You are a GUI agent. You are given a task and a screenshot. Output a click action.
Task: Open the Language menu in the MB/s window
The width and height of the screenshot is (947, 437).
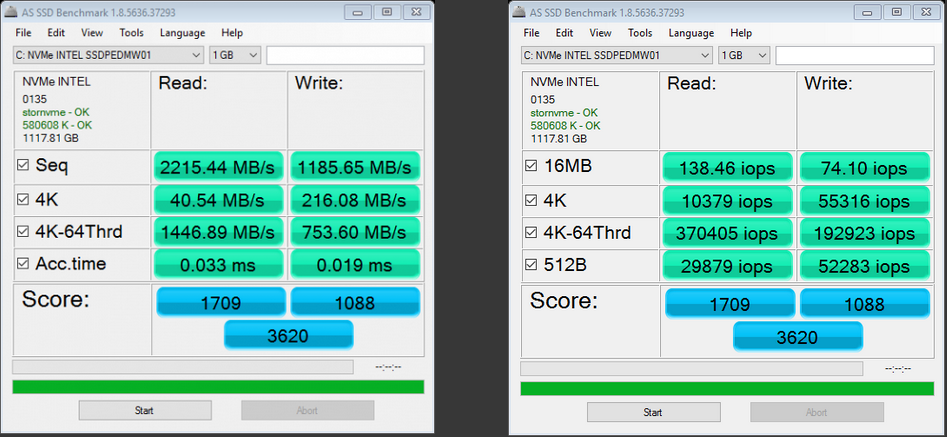pos(182,33)
